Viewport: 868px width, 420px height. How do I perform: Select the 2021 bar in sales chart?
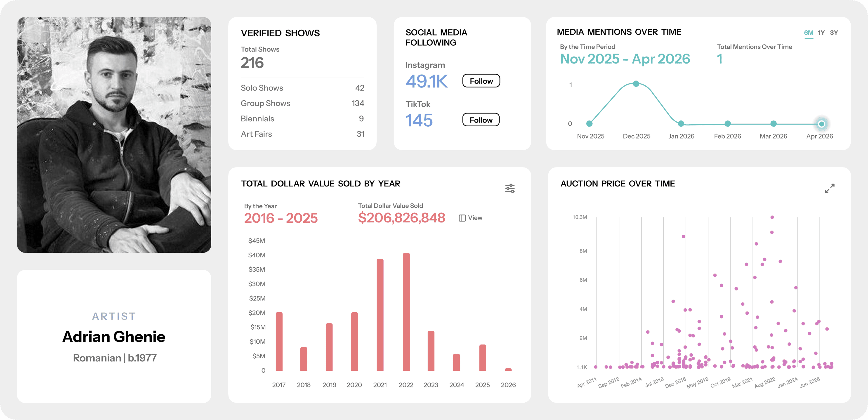[380, 315]
